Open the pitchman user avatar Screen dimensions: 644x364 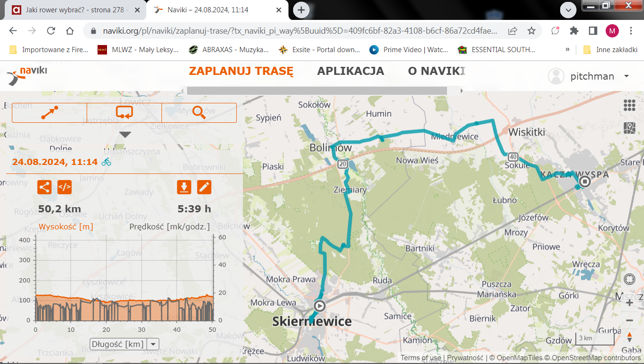(556, 76)
